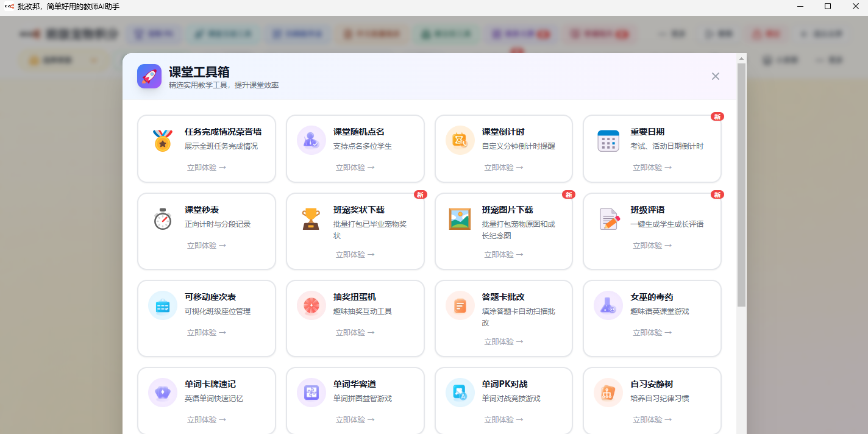This screenshot has width=868, height=434.
Task: Open 立即体验 for 可移动座次表
Action: pos(207,332)
